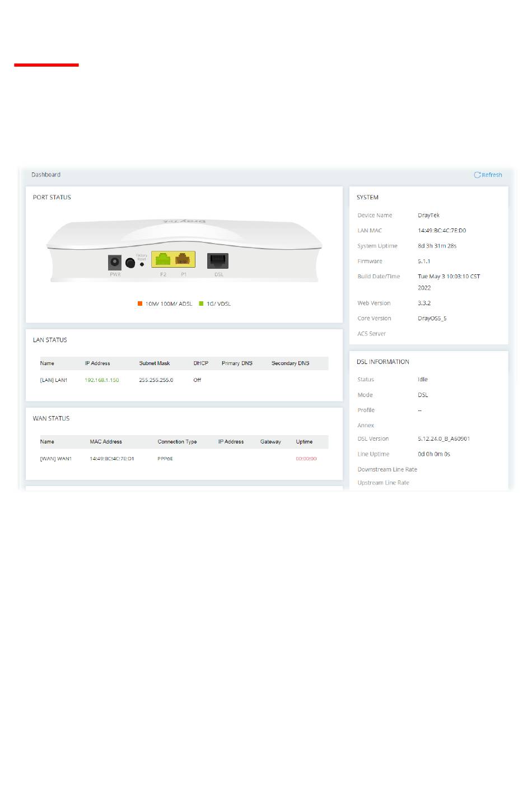Click Firmware value 5.1.1
The height and width of the screenshot is (789, 532).
424,261
